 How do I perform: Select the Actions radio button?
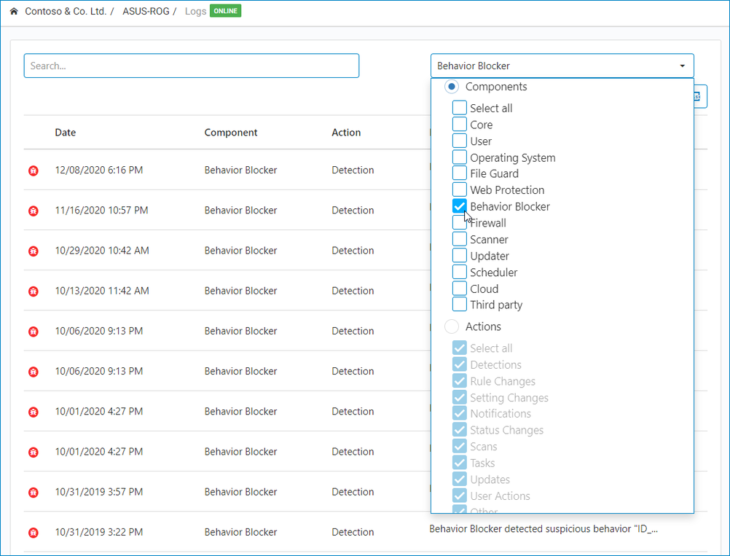tap(451, 326)
